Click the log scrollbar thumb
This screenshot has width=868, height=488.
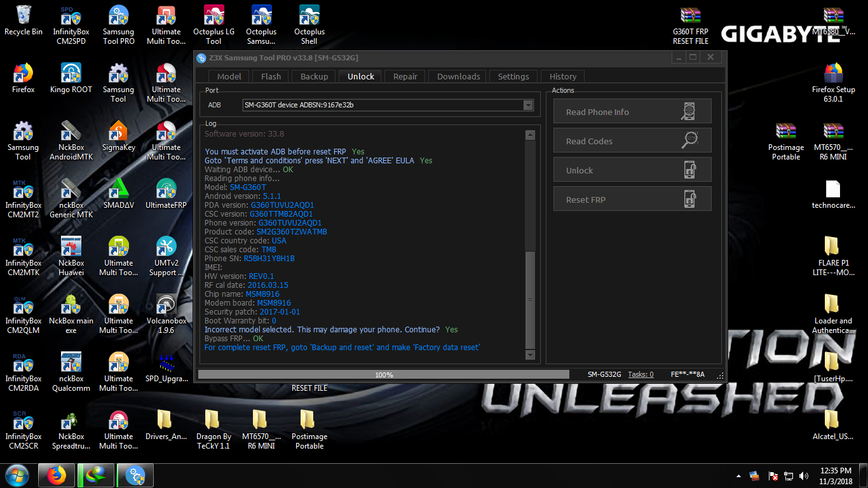click(x=531, y=300)
